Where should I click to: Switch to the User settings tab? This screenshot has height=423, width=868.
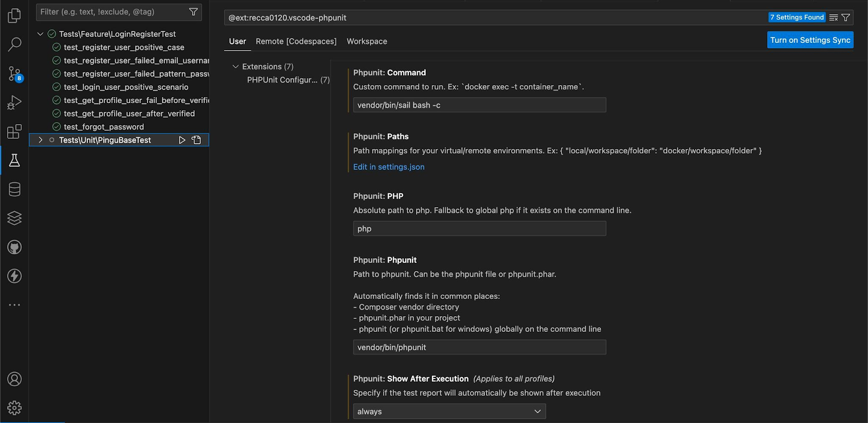click(x=238, y=41)
